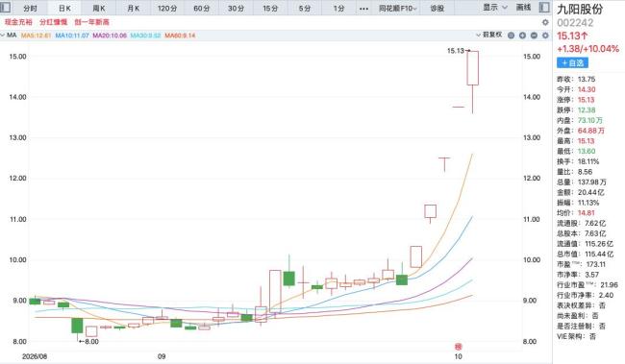Screen dimensions: 625x364
Task: Open tag settings gear below the toolbar
Action: [545, 22]
